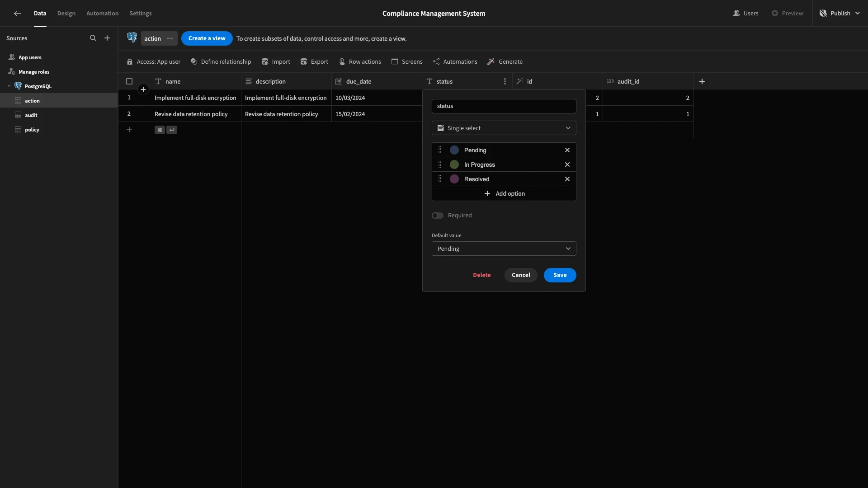Open Row actions

[x=360, y=62]
